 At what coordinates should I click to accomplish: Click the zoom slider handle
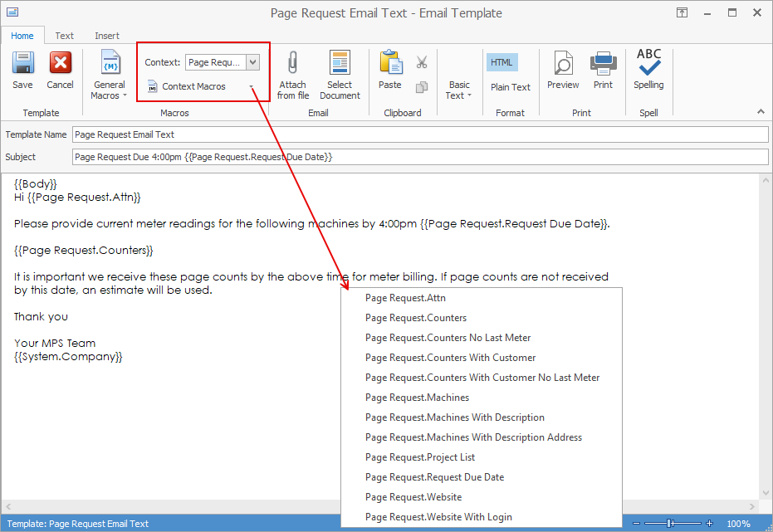pos(670,523)
